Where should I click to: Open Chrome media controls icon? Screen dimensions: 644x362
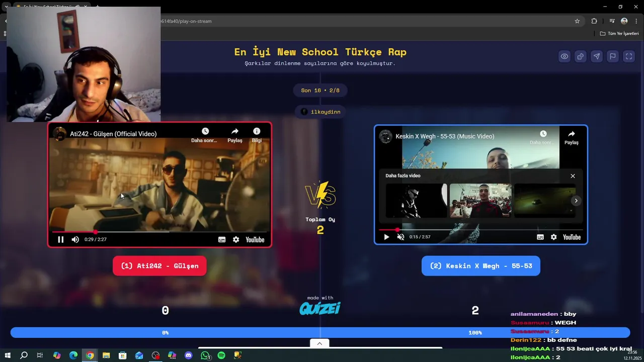coord(612,21)
